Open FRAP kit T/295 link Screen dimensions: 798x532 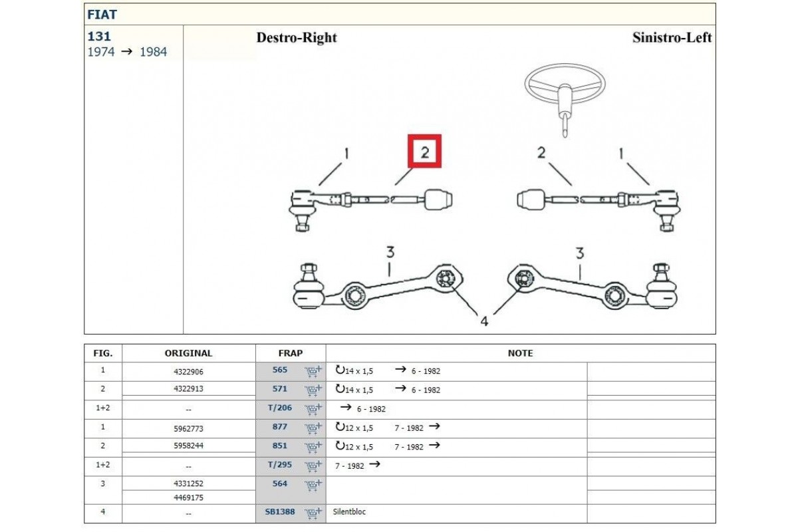[x=280, y=464]
